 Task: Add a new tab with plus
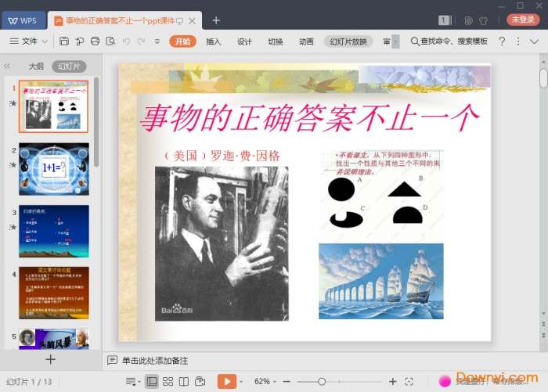click(x=216, y=20)
